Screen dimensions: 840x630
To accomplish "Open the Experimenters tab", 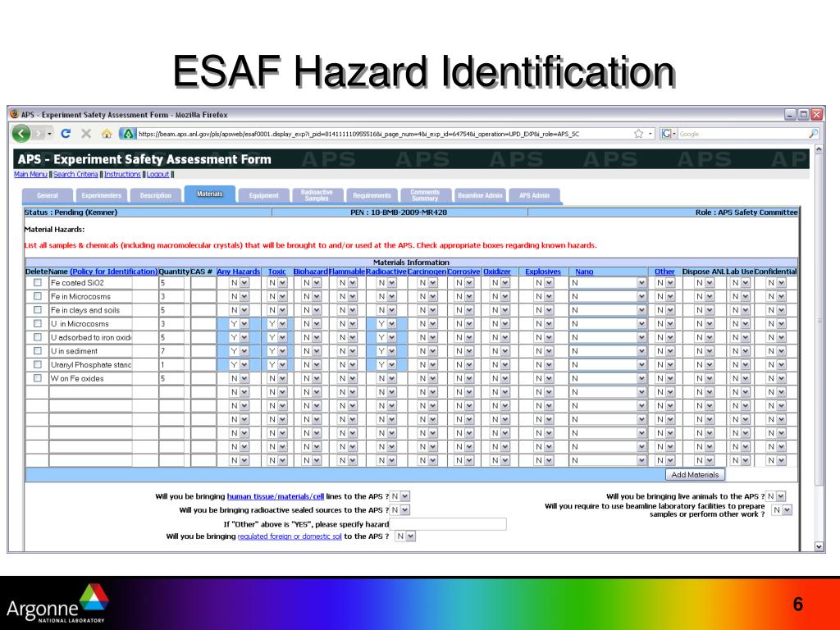I will click(101, 195).
